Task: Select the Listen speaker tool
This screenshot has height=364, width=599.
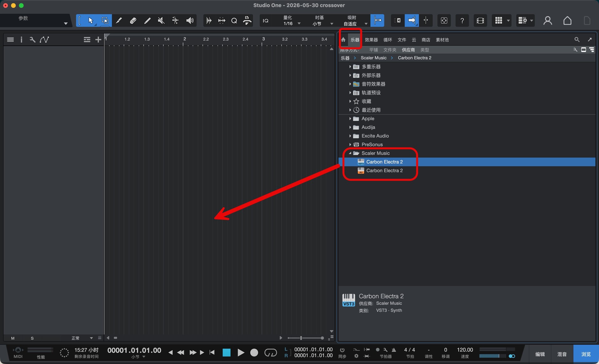Action: point(190,21)
